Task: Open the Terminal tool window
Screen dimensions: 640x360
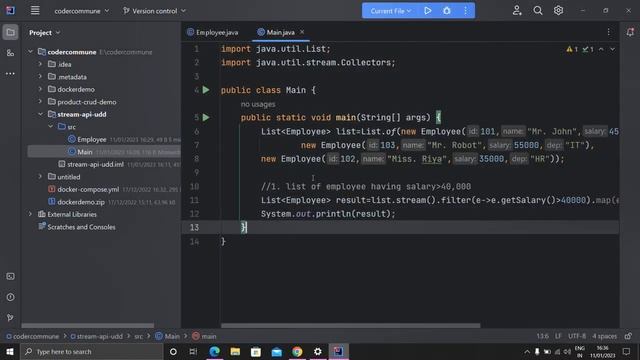Action: point(10,277)
